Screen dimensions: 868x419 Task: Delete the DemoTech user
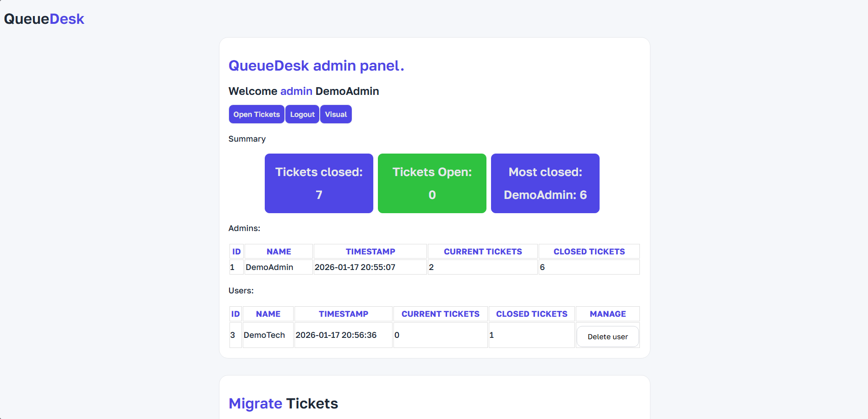pos(607,336)
